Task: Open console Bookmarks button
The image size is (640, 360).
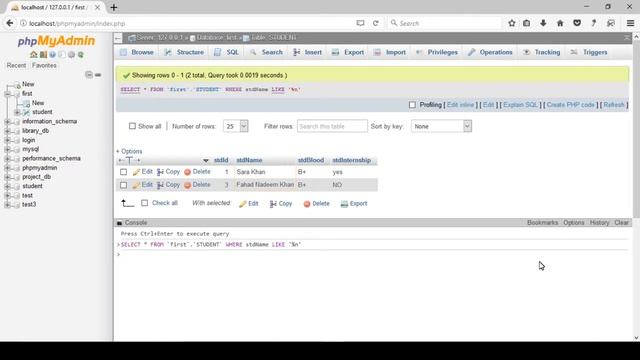Action: click(x=542, y=223)
